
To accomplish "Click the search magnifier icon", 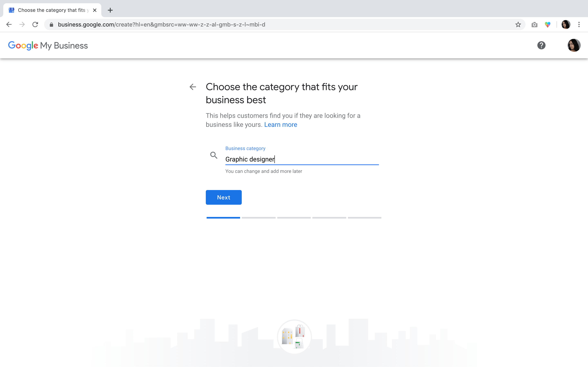I will pos(214,155).
